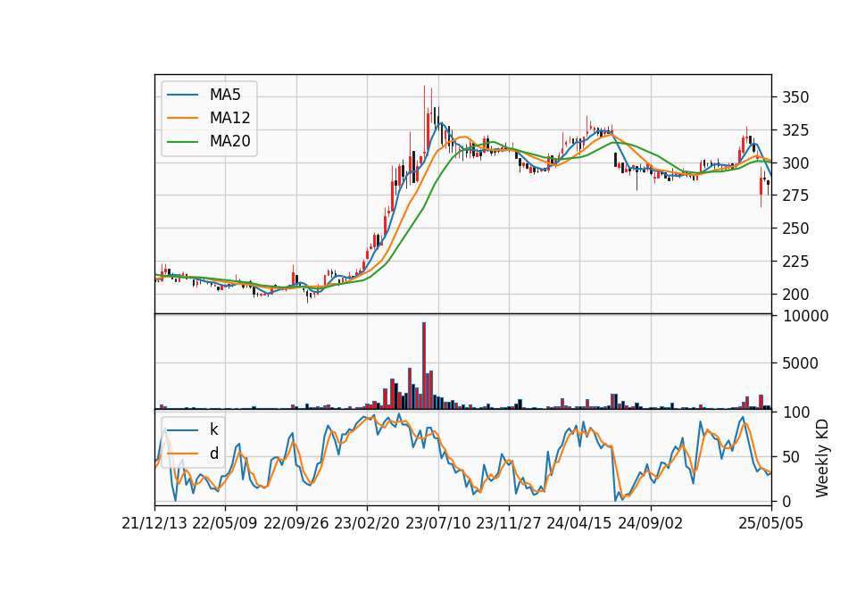This screenshot has height=616, width=857.
Task: Click the date label 22/09/26
Action: pyautogui.click(x=296, y=524)
